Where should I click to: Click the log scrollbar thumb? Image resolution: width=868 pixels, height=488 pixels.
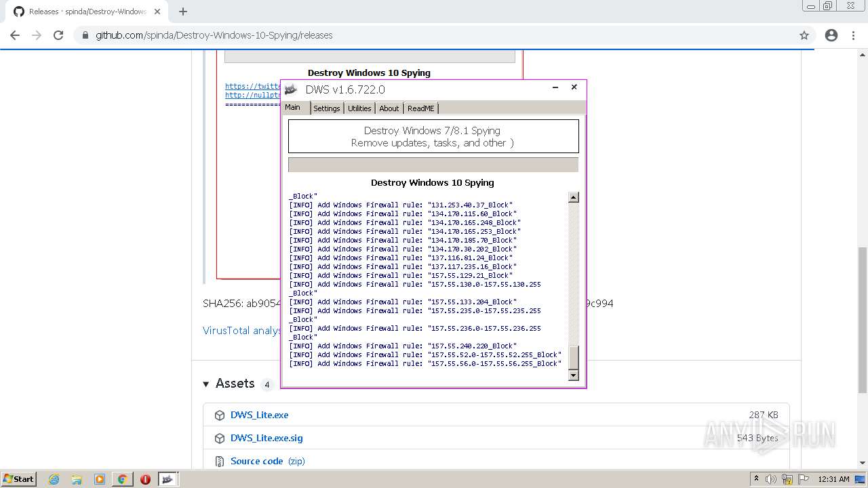click(574, 357)
